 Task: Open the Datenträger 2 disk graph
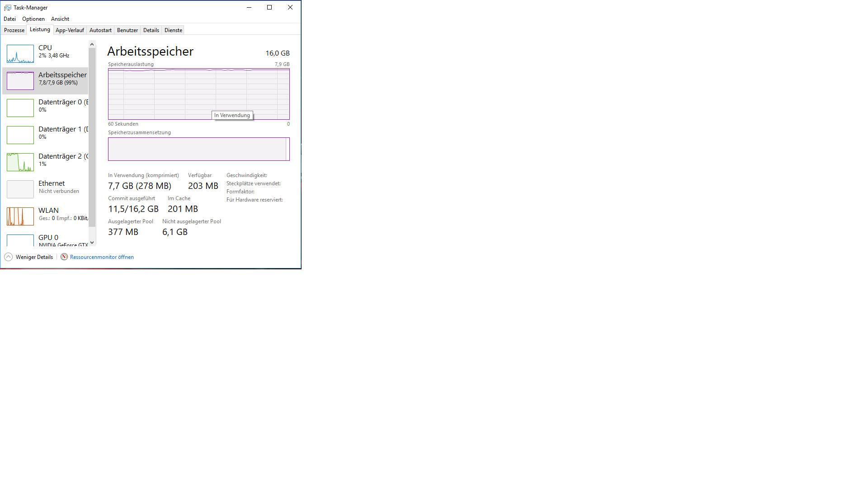tap(20, 162)
